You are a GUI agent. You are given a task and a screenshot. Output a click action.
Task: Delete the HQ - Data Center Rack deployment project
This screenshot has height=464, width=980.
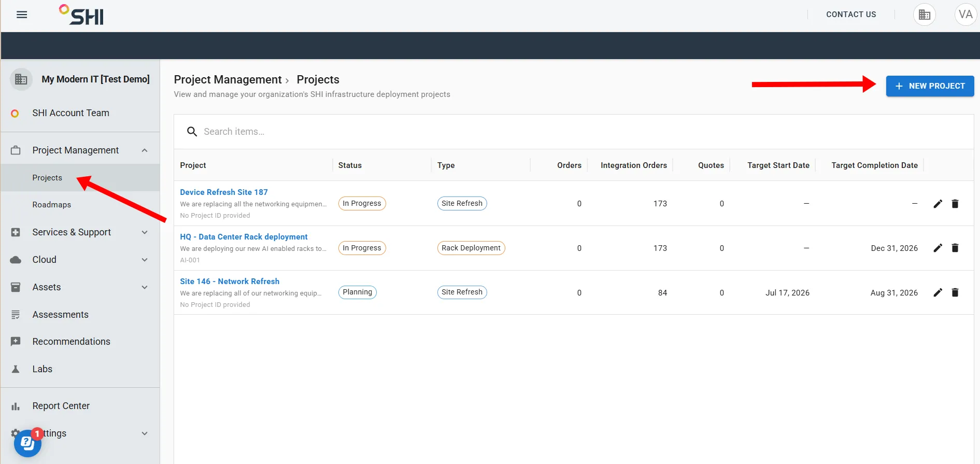pyautogui.click(x=955, y=248)
